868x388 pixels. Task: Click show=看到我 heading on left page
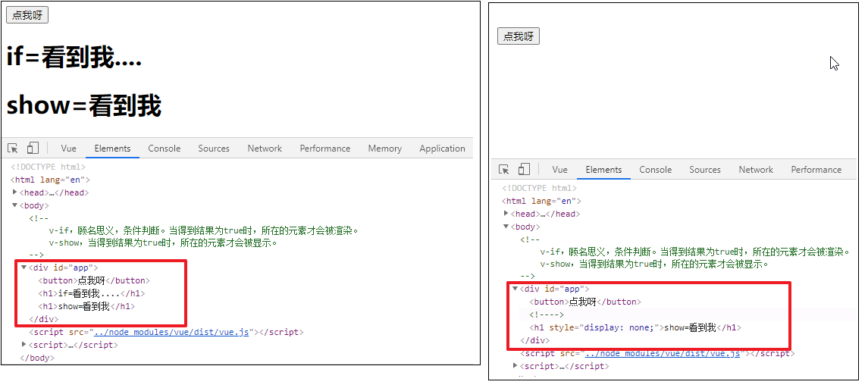84,105
